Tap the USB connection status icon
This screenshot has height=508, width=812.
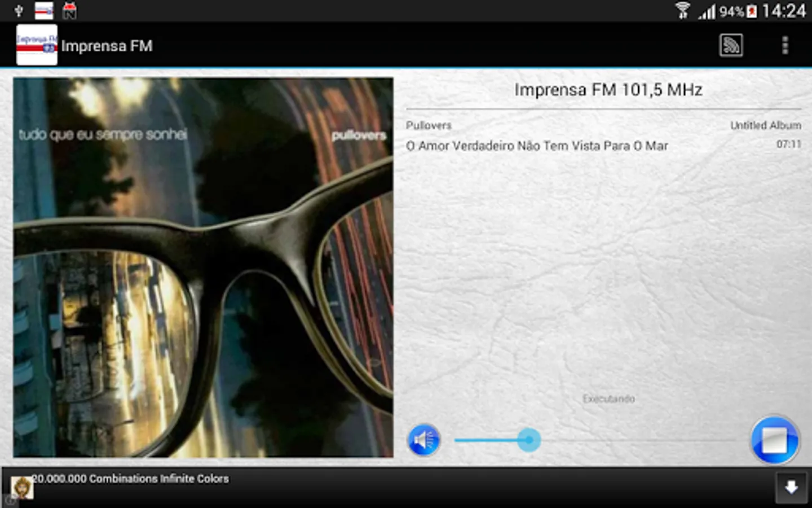19,11
